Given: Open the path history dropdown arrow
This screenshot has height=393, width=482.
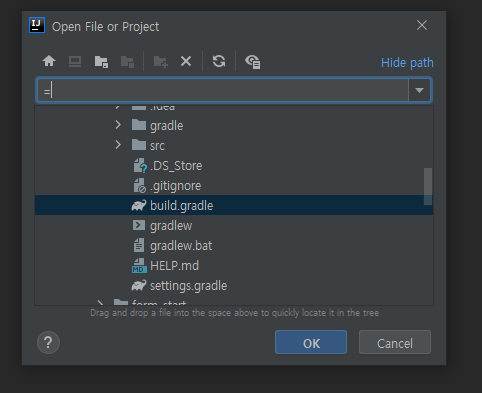Looking at the screenshot, I should click(x=419, y=90).
